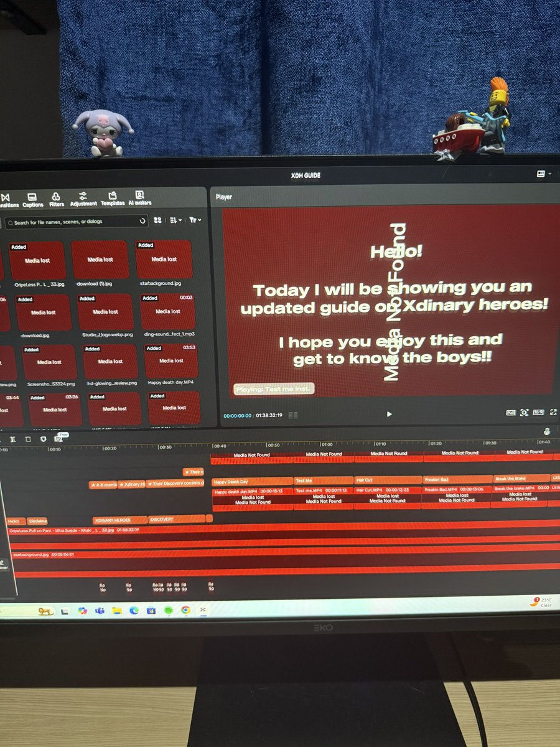560x747 pixels.
Task: Play the video preview
Action: click(x=389, y=414)
